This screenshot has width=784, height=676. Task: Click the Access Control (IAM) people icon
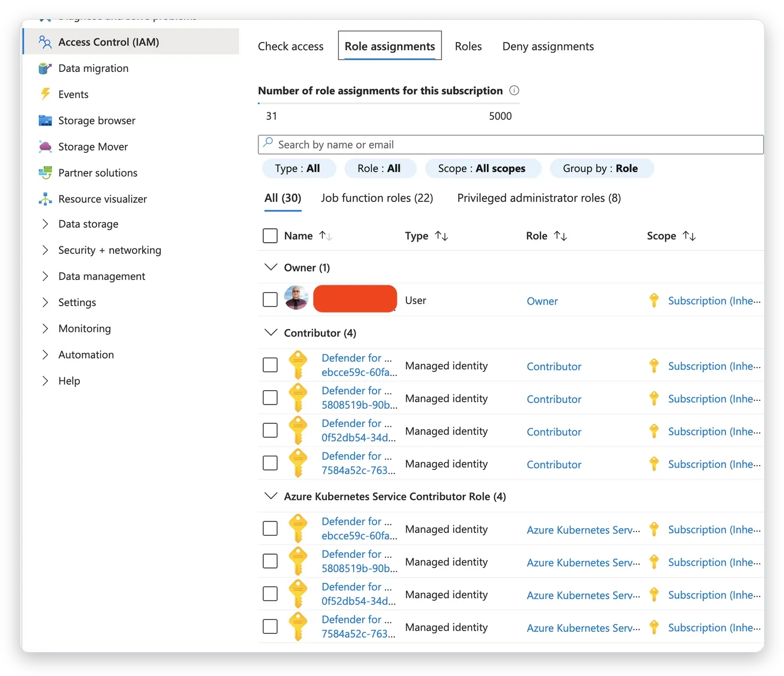(x=45, y=42)
